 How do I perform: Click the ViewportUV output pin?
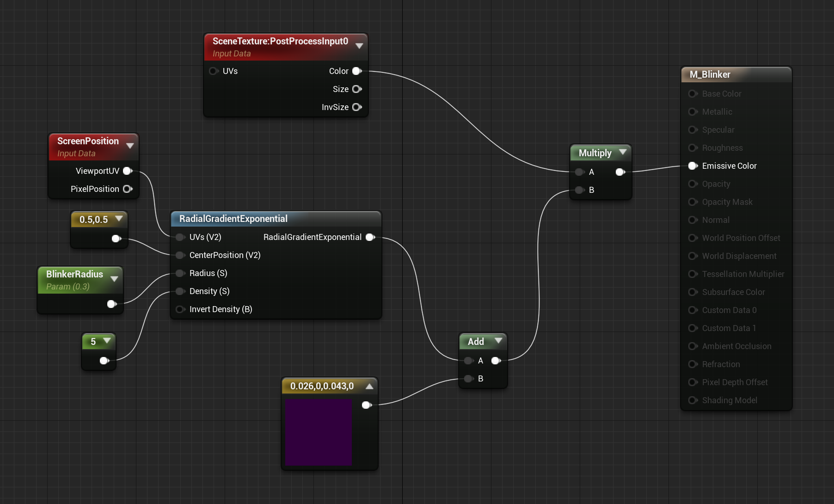pyautogui.click(x=128, y=171)
